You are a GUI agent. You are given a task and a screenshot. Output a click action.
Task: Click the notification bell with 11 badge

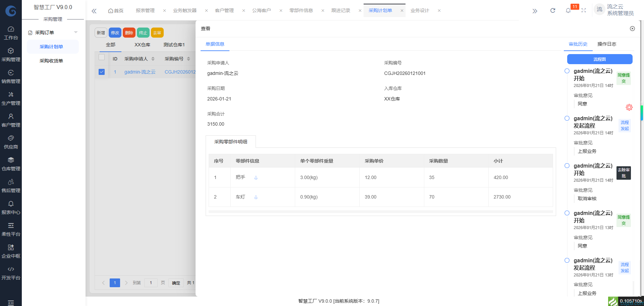point(568,10)
